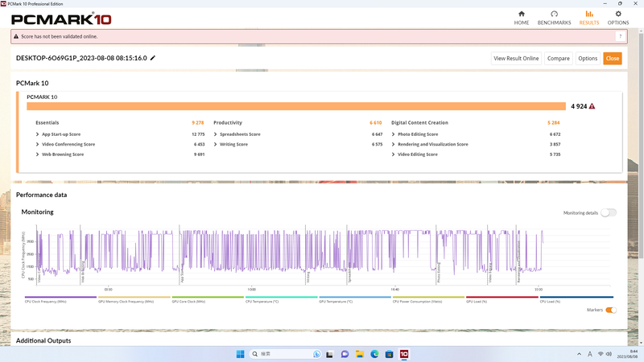Click the taskbar search box

click(x=285, y=354)
